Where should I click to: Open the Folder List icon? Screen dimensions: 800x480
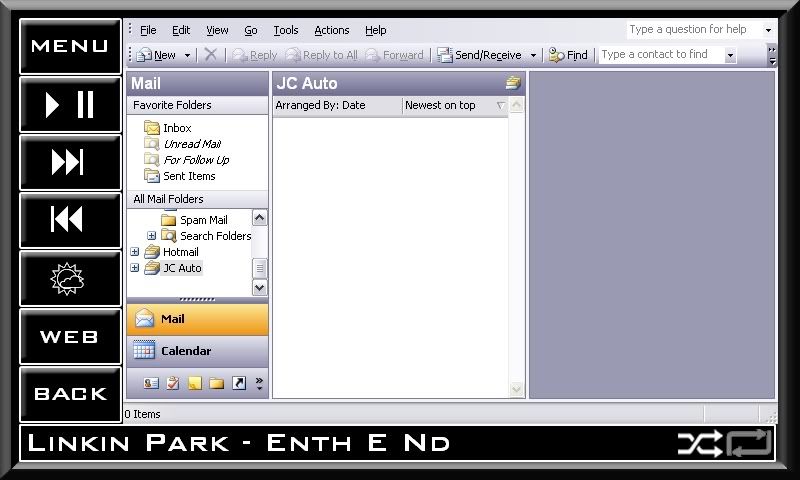coord(217,383)
